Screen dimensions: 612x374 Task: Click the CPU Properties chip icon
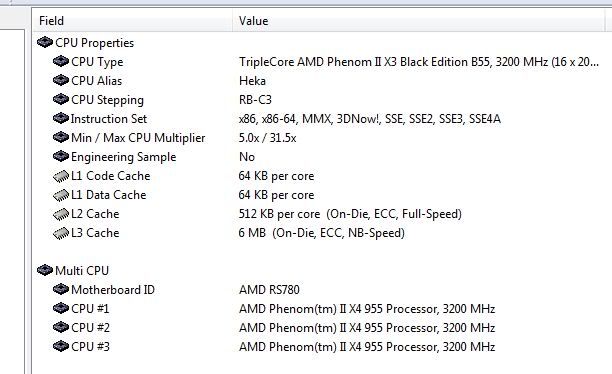pos(45,42)
